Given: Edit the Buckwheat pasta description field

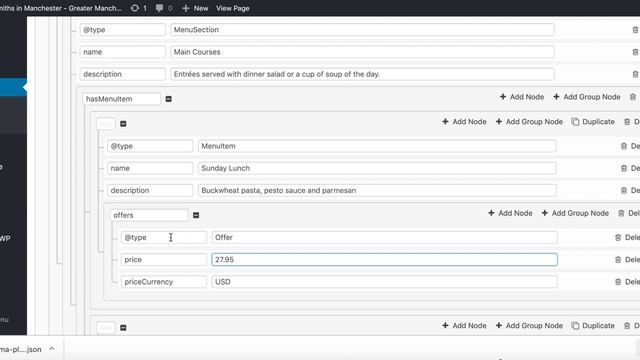Looking at the screenshot, I should [377, 190].
